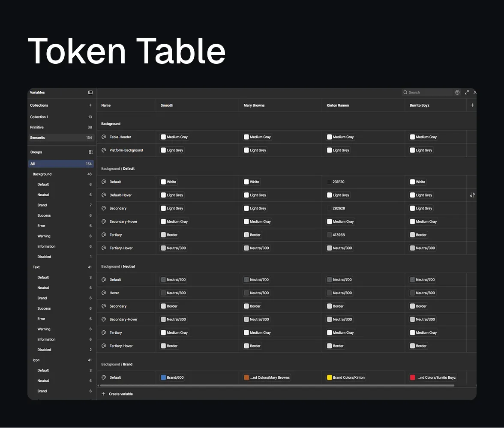
Task: Click the Background / Brand section heading
Action: point(117,364)
